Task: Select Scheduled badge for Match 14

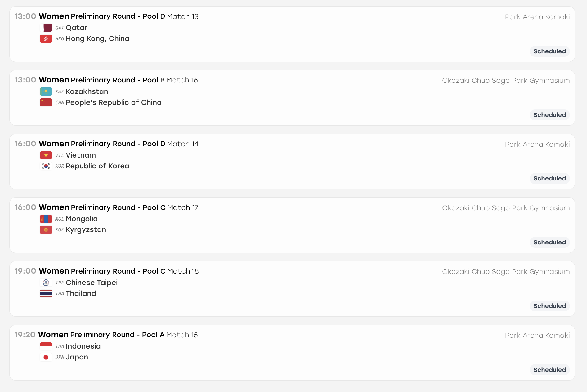Action: (549, 178)
